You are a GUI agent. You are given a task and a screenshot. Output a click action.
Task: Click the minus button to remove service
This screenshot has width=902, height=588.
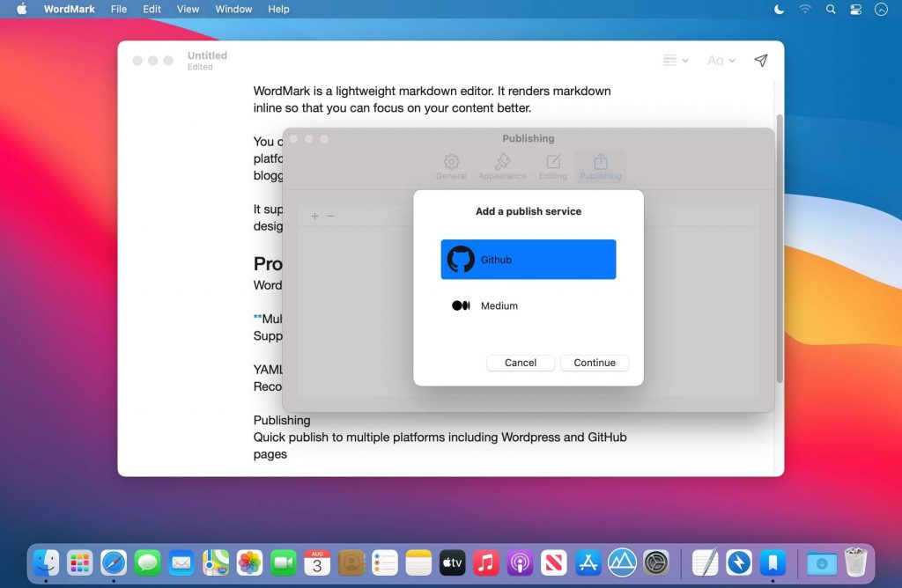click(331, 216)
